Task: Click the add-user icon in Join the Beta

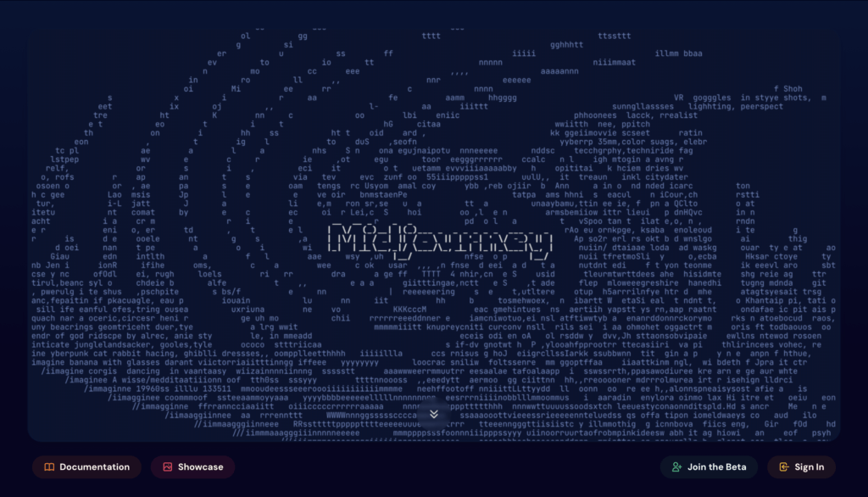Action: tap(676, 467)
